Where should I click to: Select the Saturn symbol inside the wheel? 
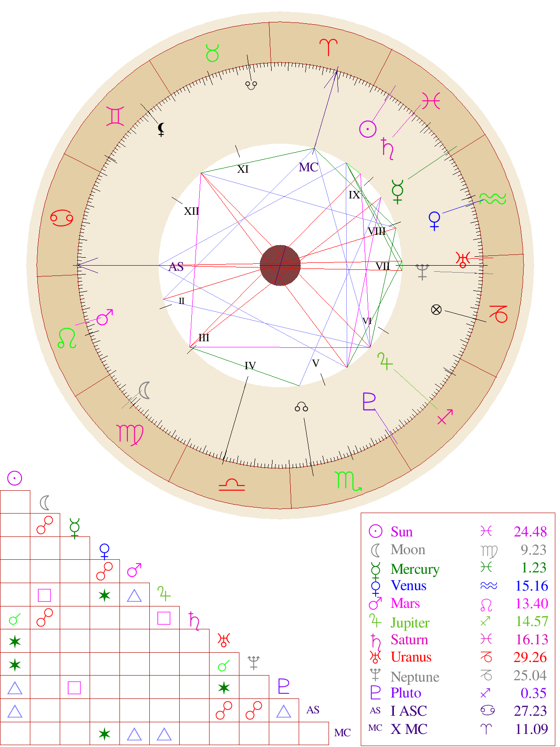click(x=388, y=149)
